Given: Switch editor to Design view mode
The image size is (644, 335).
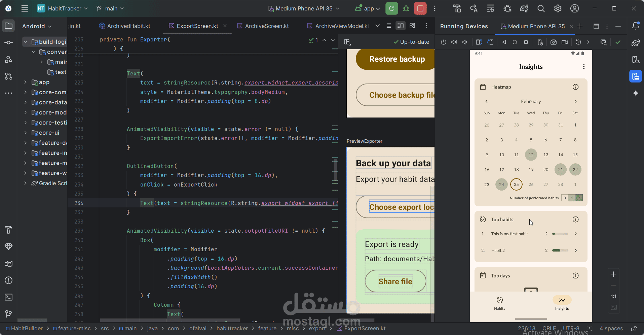Looking at the screenshot, I should tap(412, 26).
